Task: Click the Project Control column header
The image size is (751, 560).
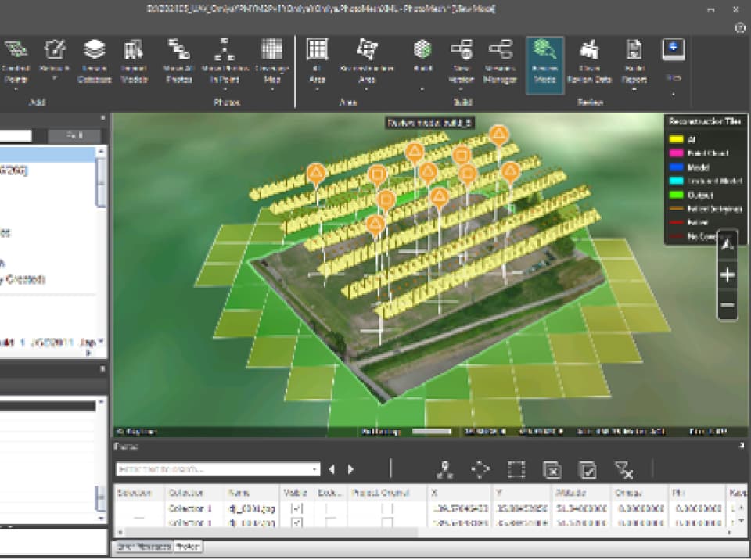Action: coord(387,493)
